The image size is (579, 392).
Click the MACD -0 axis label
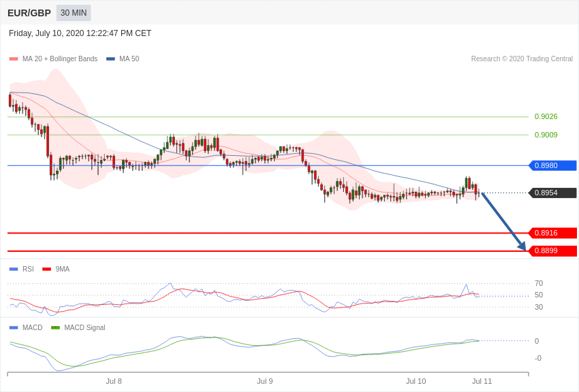(x=538, y=358)
